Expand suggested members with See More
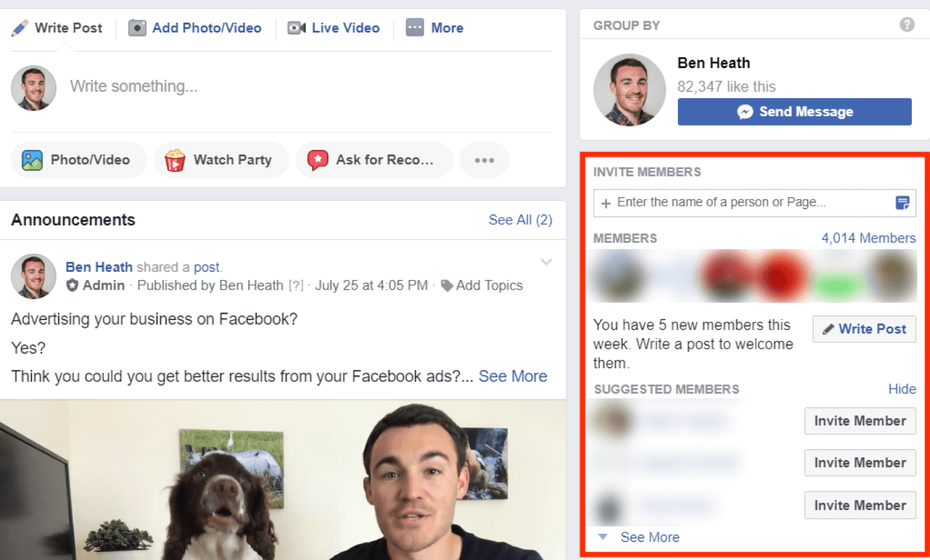Screen dimensions: 930x560 [650, 537]
